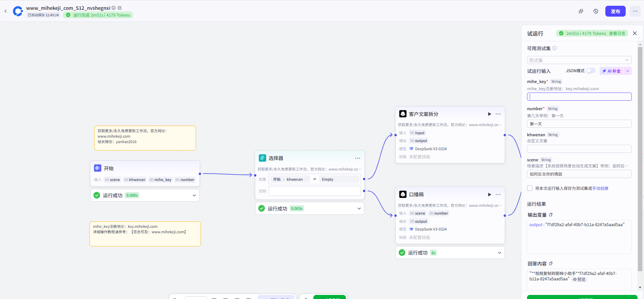
Task: Click the back arrow in top-left corner
Action: pyautogui.click(x=5, y=11)
